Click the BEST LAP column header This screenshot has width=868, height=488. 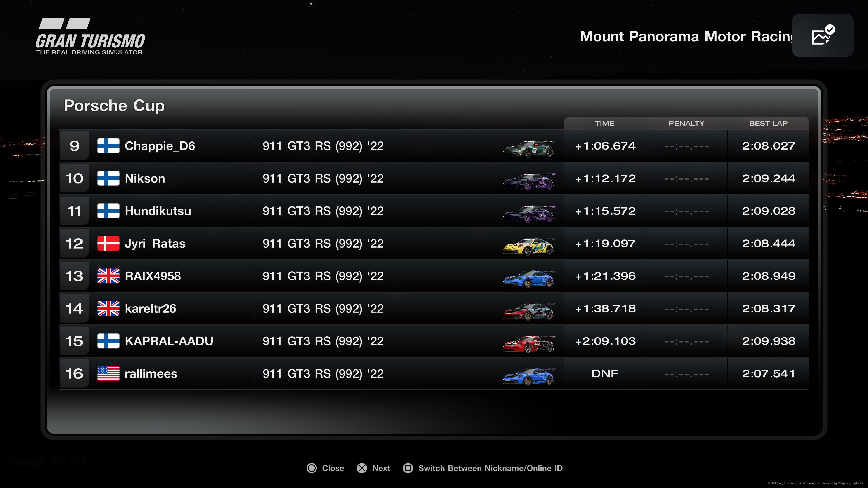pyautogui.click(x=768, y=123)
